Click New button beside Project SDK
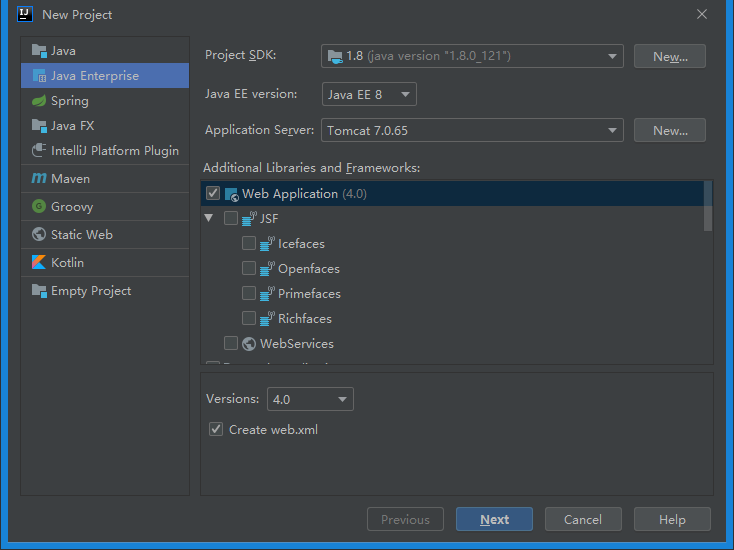This screenshot has width=734, height=550. tap(670, 56)
